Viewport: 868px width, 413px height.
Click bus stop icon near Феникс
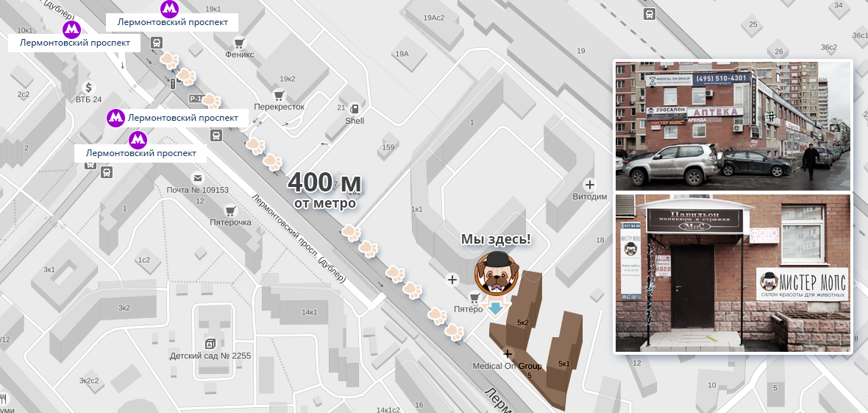pyautogui.click(x=157, y=43)
